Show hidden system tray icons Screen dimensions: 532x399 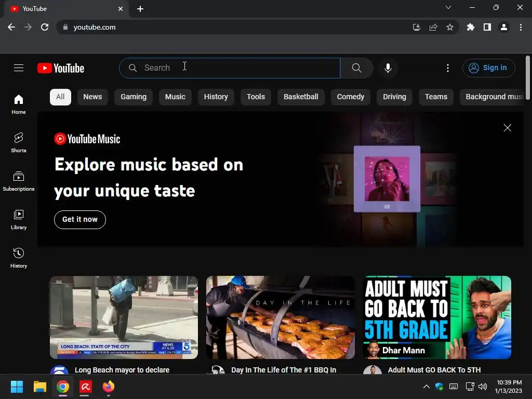point(426,387)
